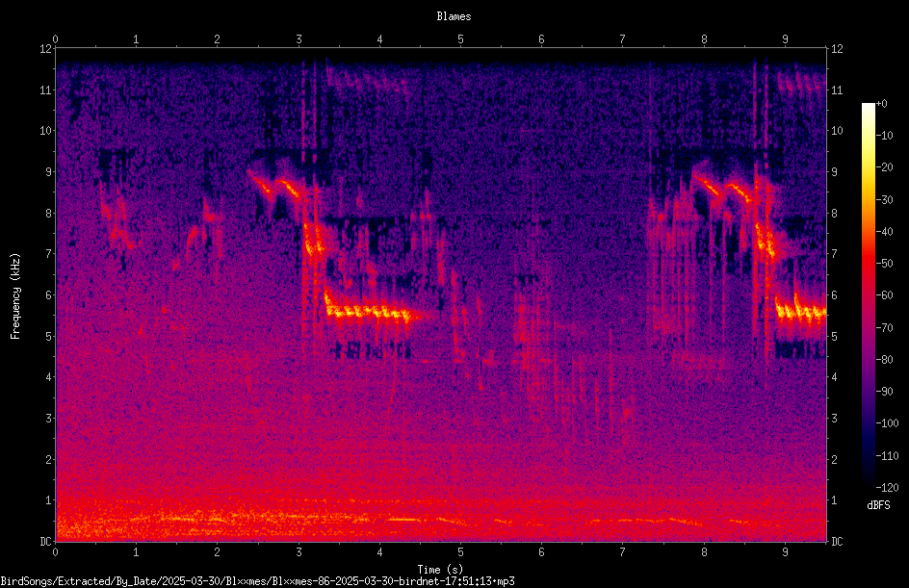Image resolution: width=909 pixels, height=588 pixels.
Task: Click the "-20" value on the dBFS scale
Action: pyautogui.click(x=884, y=167)
